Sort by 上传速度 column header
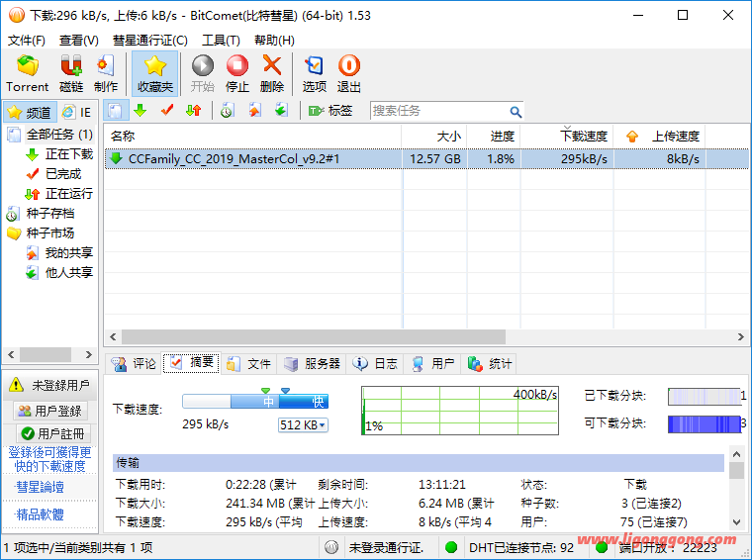Image resolution: width=752 pixels, height=560 pixels. click(x=659, y=137)
